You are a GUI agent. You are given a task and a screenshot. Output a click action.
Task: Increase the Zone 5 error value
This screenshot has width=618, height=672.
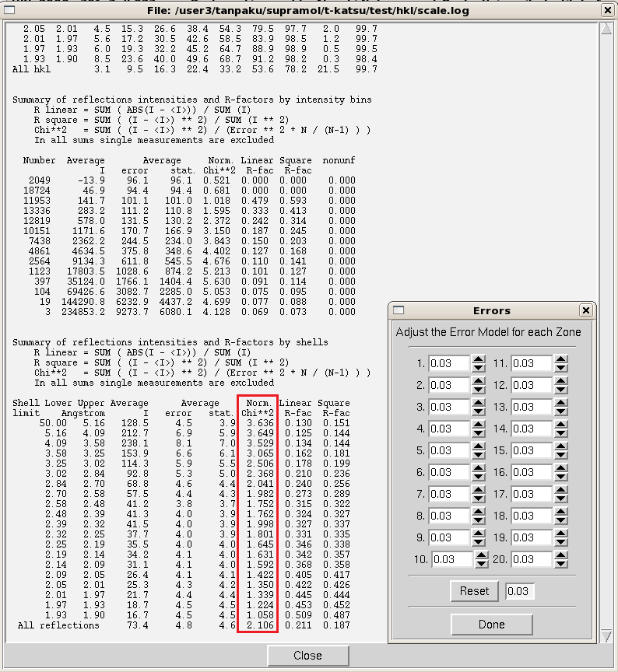coord(479,446)
